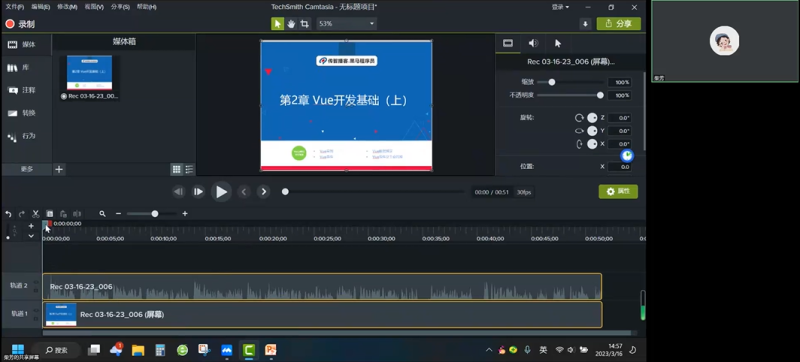Click the Z rotation value field
800x362 pixels.
click(x=619, y=118)
